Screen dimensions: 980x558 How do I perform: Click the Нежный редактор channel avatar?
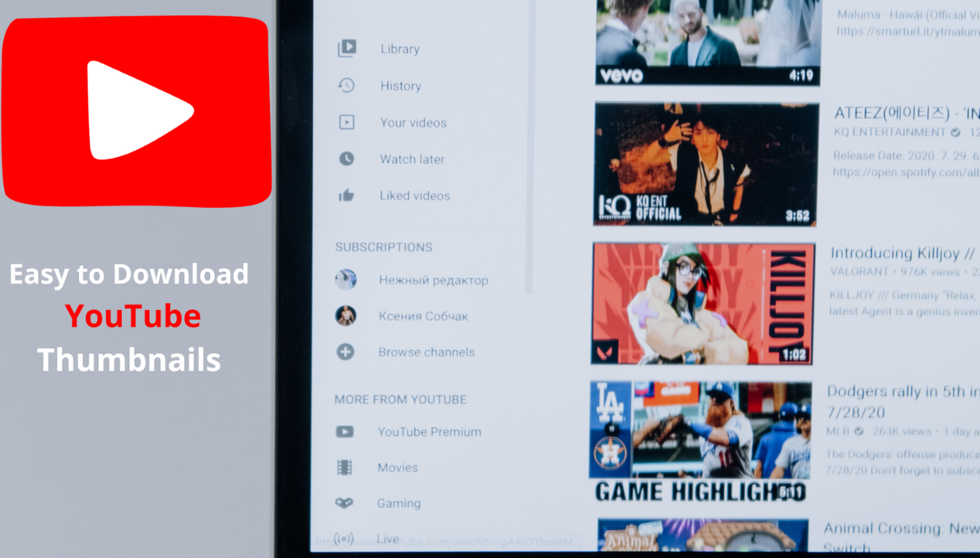tap(346, 280)
